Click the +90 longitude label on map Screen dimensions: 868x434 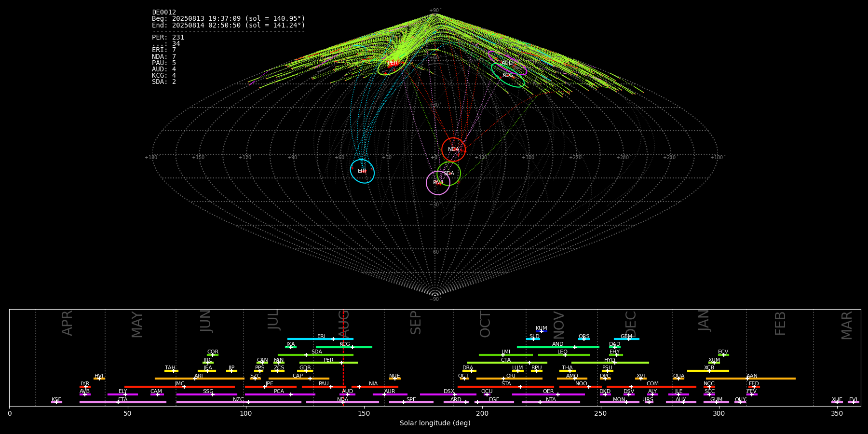point(293,158)
